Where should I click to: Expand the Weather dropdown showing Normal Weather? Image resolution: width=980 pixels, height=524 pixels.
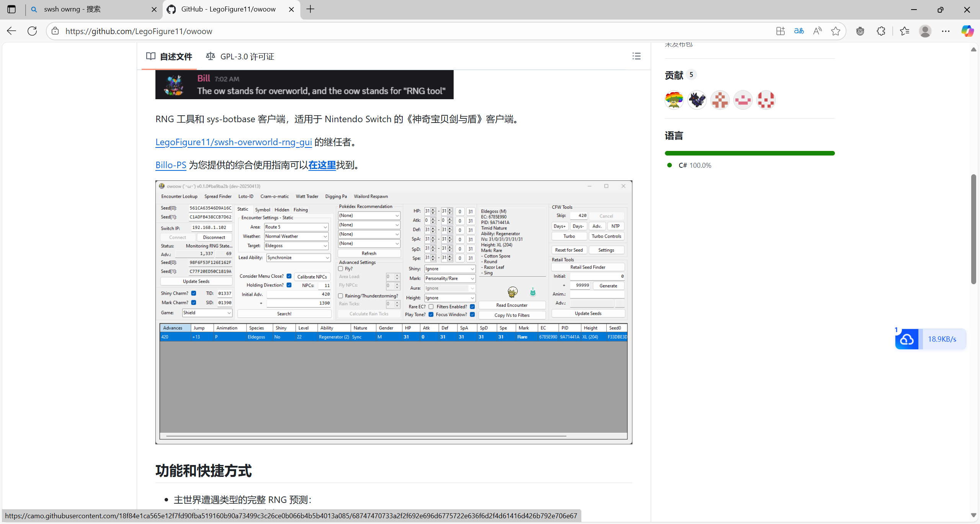(x=296, y=236)
